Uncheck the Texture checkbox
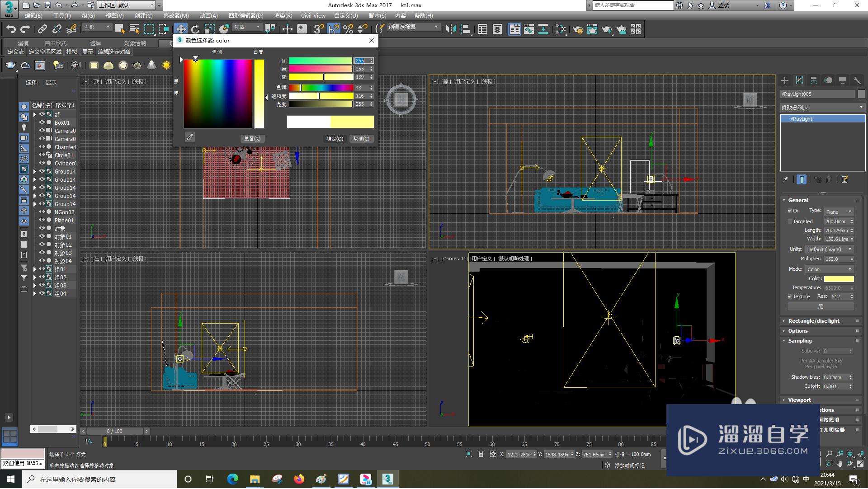 click(790, 296)
